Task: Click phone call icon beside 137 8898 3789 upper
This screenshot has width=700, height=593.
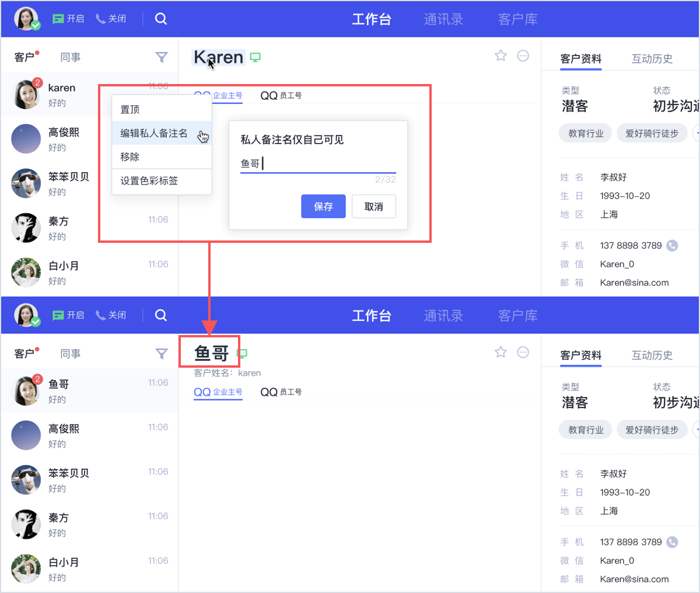Action: pyautogui.click(x=672, y=246)
